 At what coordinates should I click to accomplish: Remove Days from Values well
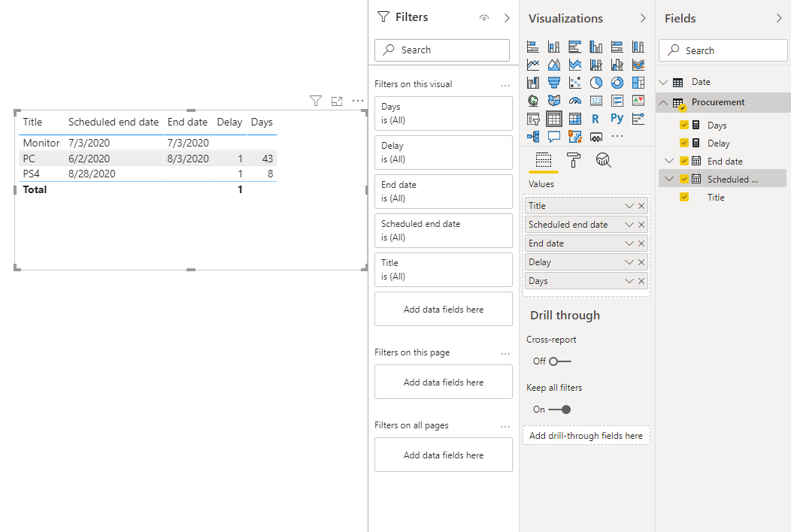[x=641, y=281]
